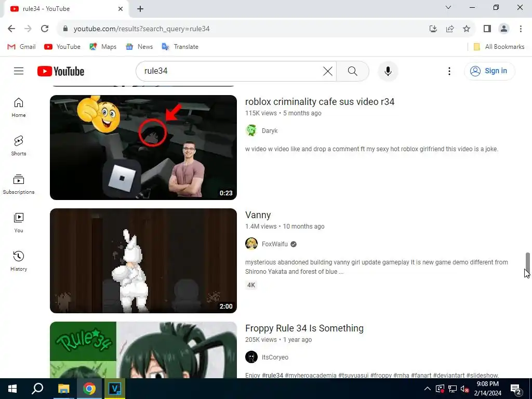Open Chrome profile avatar
This screenshot has height=399, width=532.
[504, 29]
